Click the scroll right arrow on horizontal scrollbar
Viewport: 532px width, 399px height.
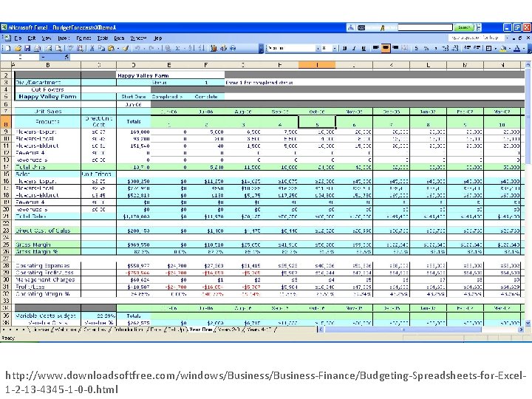tap(521, 330)
